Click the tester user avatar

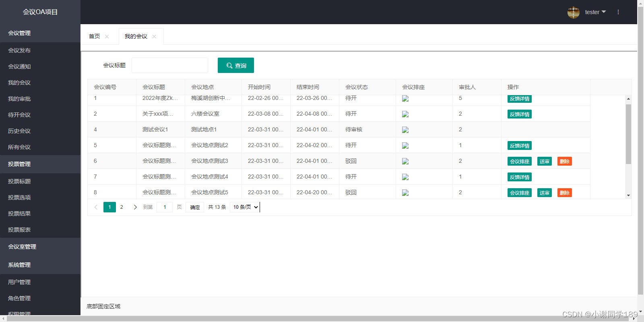point(573,12)
